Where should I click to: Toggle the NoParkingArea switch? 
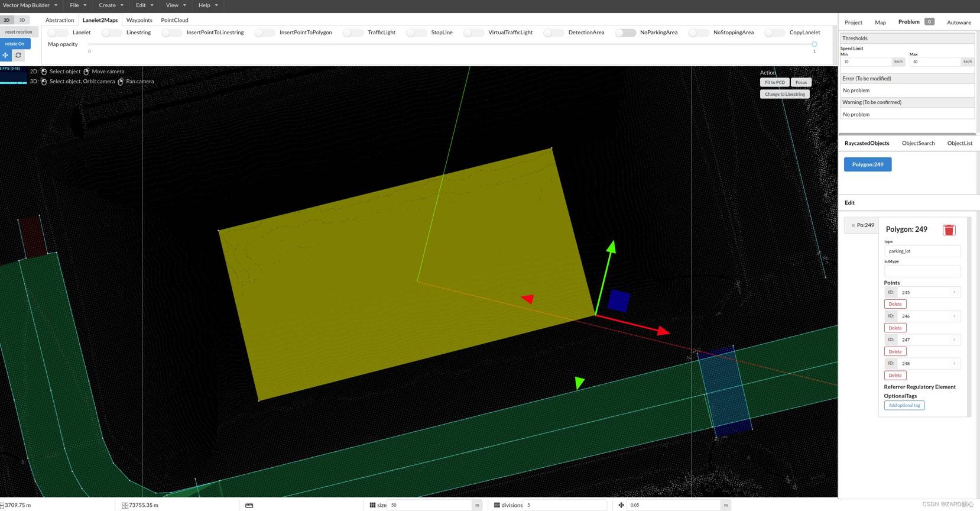click(x=625, y=33)
